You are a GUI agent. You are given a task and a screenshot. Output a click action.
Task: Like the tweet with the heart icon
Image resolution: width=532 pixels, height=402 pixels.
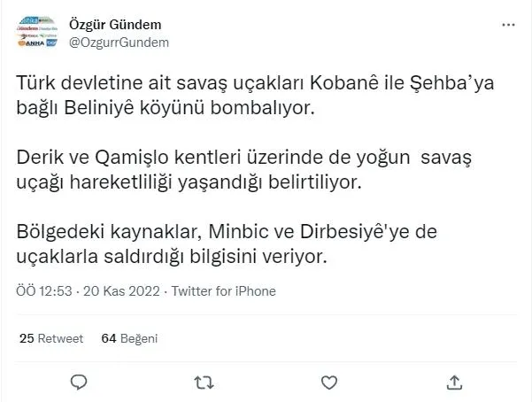(x=328, y=383)
